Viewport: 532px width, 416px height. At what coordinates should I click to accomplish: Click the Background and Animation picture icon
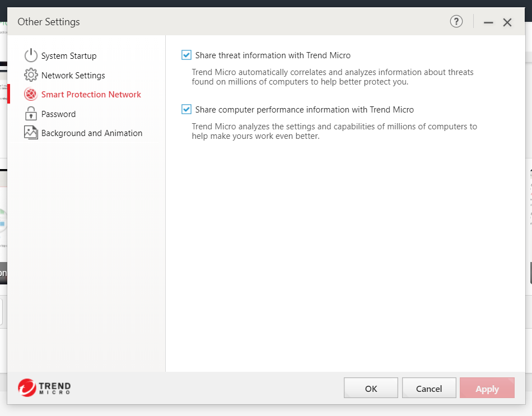pos(31,133)
